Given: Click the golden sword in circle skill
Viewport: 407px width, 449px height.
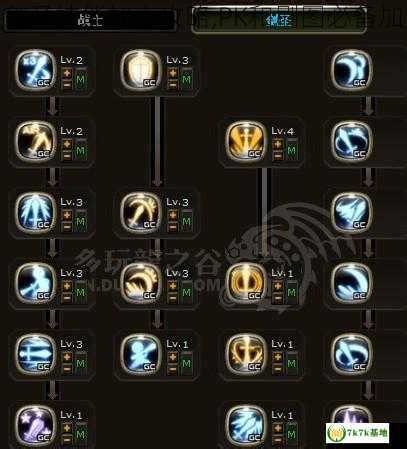Looking at the screenshot, I should pos(246,284).
